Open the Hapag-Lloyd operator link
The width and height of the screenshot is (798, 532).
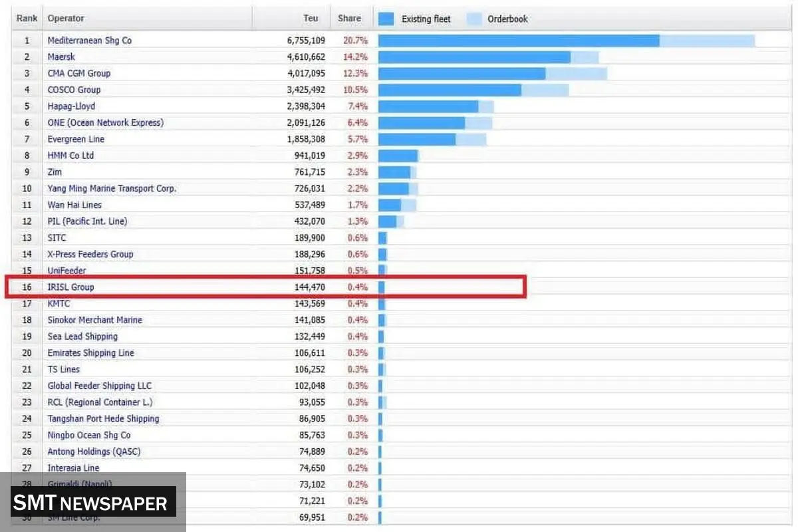pos(71,106)
